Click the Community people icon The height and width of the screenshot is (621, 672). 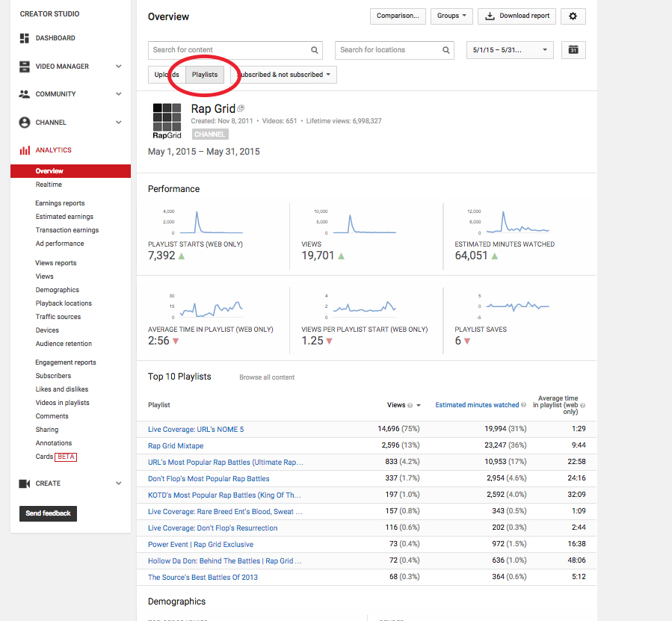click(25, 94)
